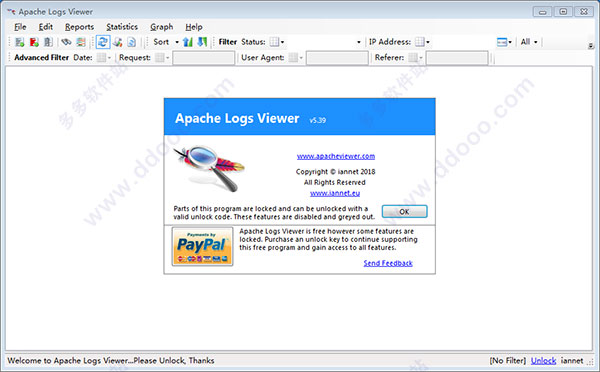Click the IP Address filter grid icon
Image resolution: width=600 pixels, height=372 pixels.
coord(420,42)
